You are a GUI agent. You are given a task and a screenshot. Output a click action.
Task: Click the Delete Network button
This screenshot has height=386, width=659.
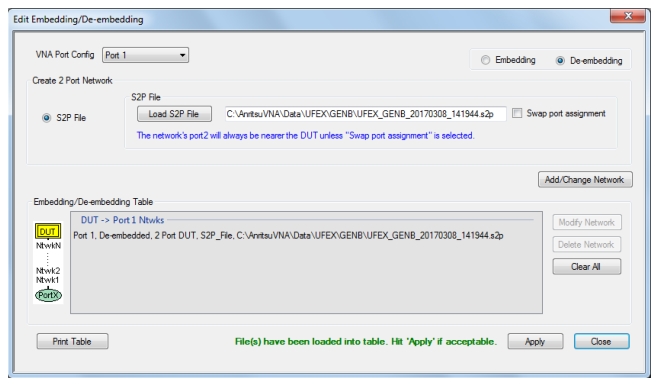587,244
